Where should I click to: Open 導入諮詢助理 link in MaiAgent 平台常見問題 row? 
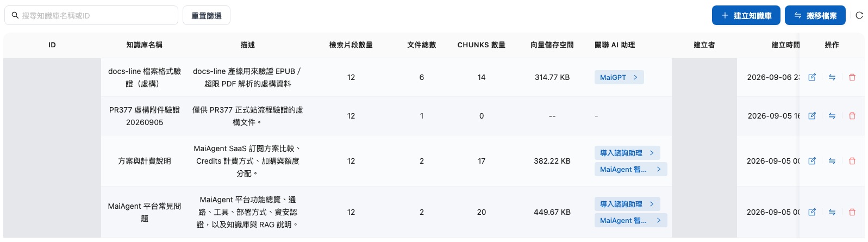coord(627,204)
